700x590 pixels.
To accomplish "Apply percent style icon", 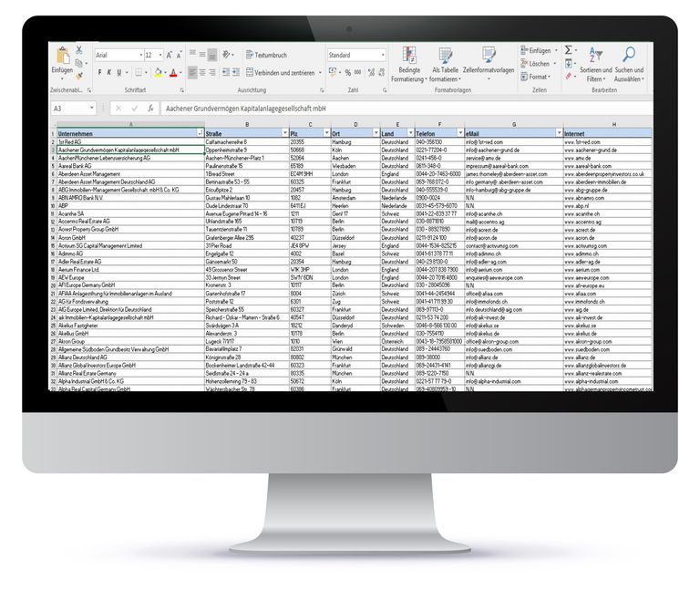I will click(x=348, y=72).
